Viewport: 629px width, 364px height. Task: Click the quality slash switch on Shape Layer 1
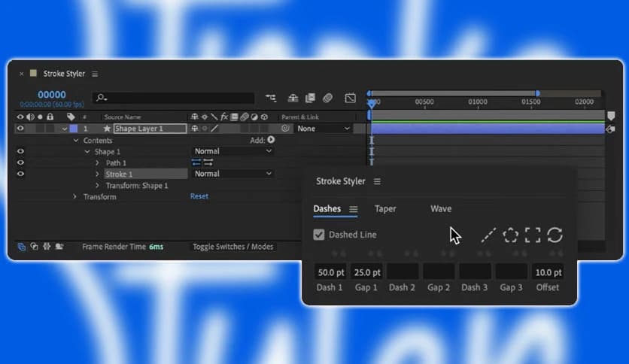click(x=214, y=129)
